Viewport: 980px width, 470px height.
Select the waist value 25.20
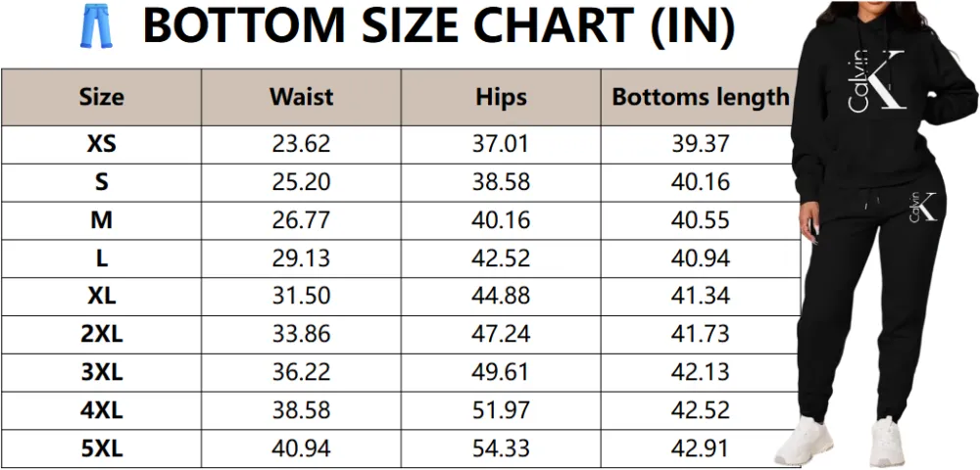coord(301,182)
